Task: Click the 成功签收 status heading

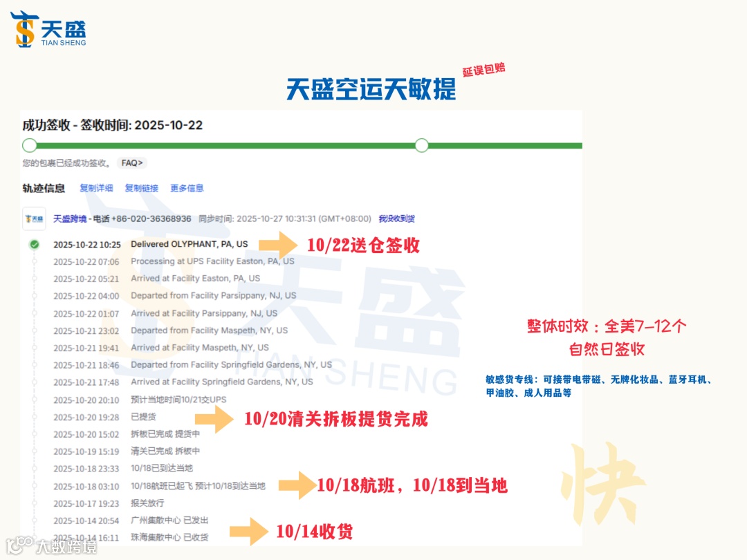Action: coord(113,125)
